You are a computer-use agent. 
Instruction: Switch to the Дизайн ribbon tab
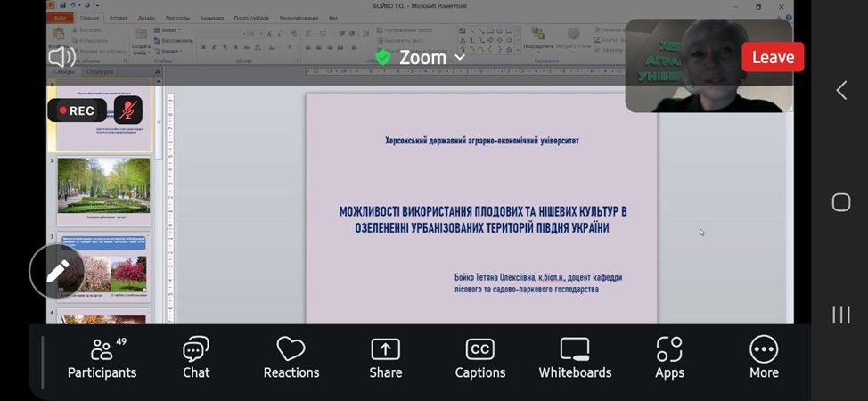click(x=147, y=18)
